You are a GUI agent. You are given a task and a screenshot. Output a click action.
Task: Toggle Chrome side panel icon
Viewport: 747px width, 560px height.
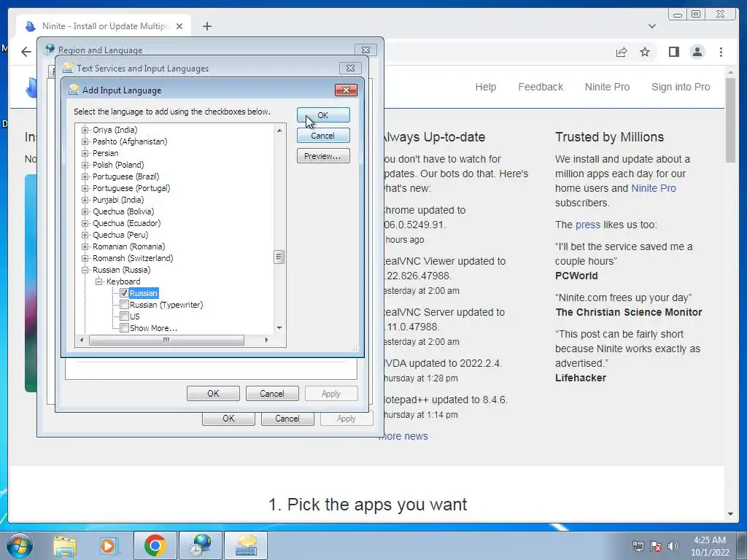click(673, 52)
